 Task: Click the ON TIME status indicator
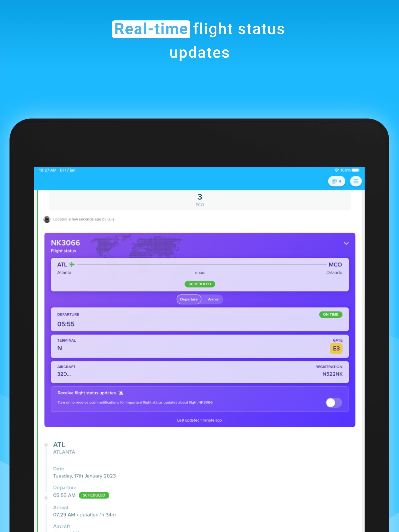tap(331, 314)
